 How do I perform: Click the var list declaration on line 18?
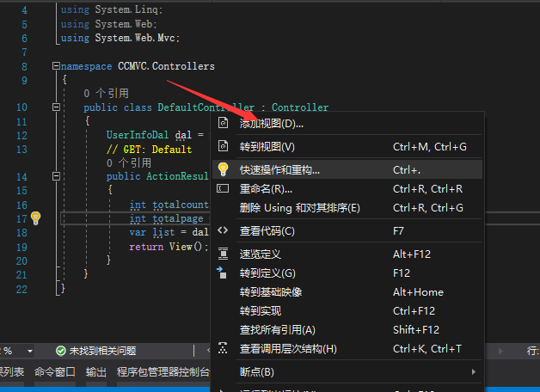169,232
